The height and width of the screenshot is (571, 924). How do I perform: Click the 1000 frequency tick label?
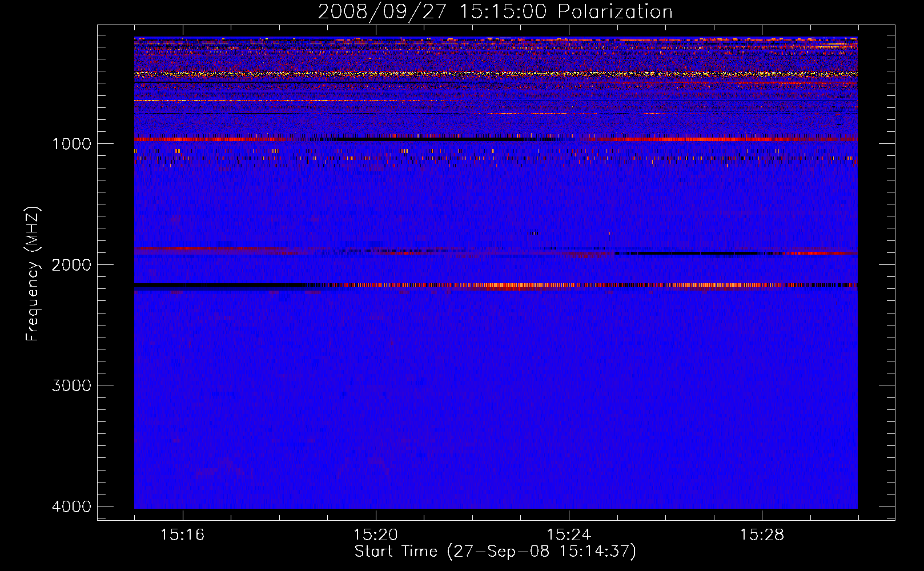point(71,143)
